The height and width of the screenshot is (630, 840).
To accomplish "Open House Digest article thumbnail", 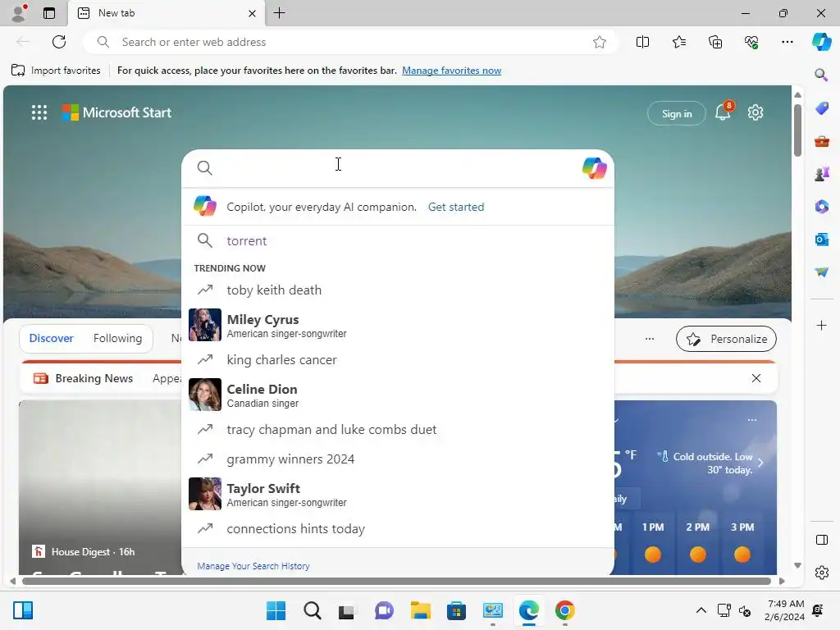I will click(x=100, y=487).
